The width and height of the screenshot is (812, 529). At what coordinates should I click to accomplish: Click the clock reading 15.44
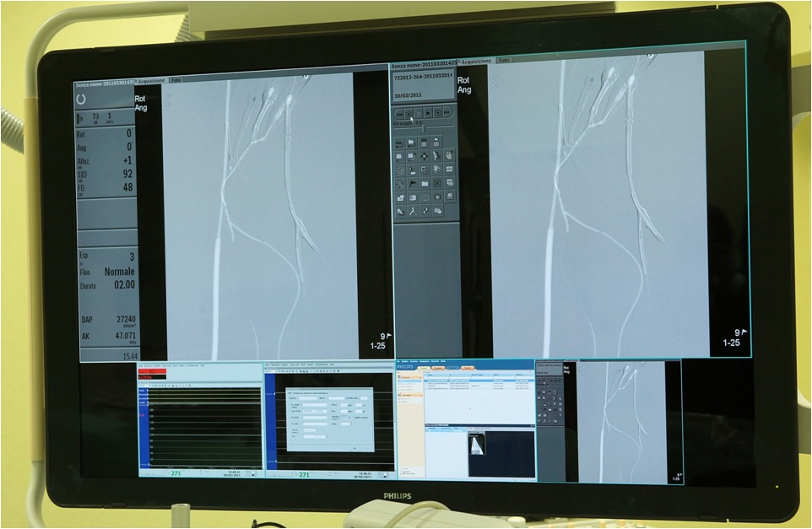(x=130, y=356)
